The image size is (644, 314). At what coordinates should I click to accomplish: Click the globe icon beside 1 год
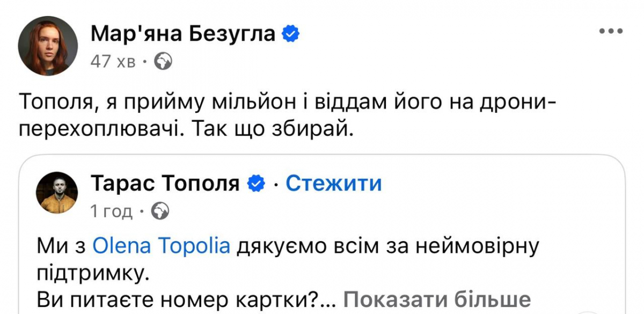[x=160, y=211]
